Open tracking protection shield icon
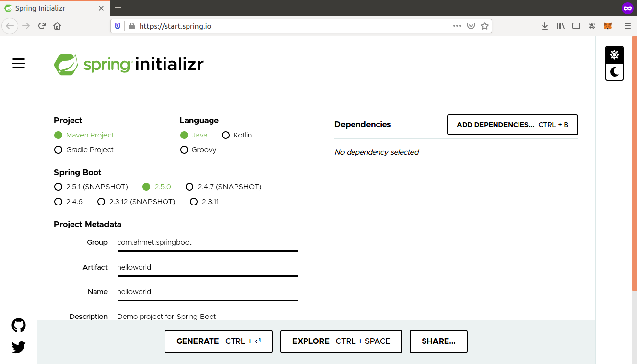This screenshot has width=637, height=364. [118, 26]
